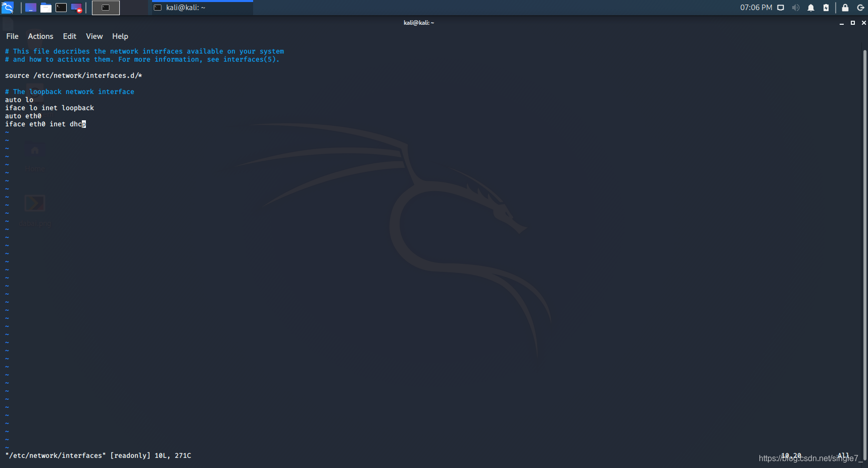Viewport: 868px width, 468px height.
Task: Launch terminal emulator from panel
Action: click(61, 8)
